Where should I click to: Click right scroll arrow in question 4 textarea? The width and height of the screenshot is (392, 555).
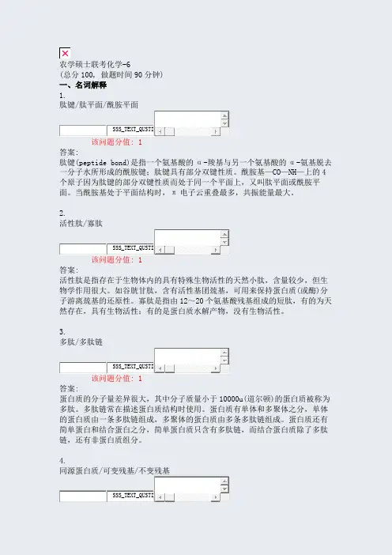click(216, 497)
